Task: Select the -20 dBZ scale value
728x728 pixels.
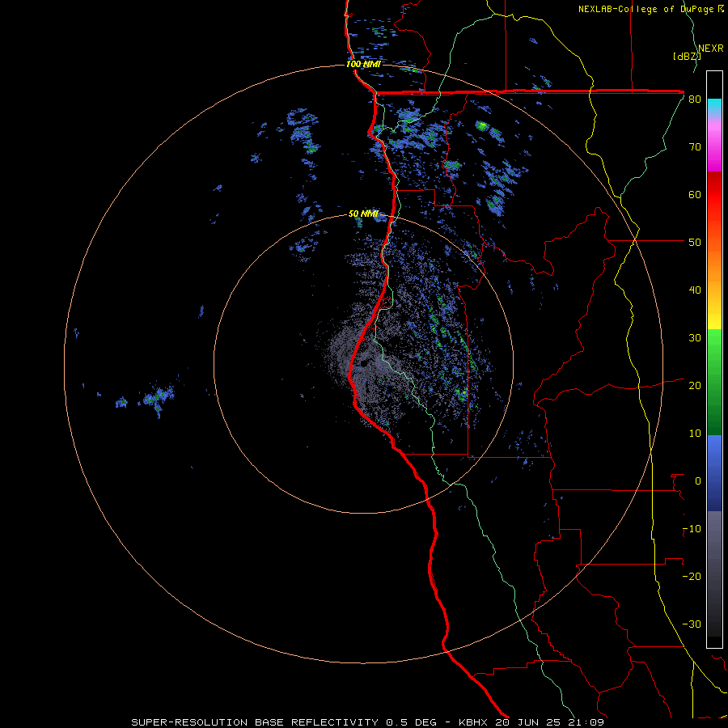Action: [x=692, y=577]
